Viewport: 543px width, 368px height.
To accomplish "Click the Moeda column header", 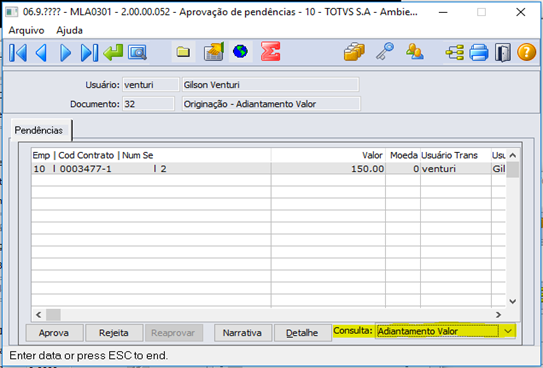I will (403, 155).
